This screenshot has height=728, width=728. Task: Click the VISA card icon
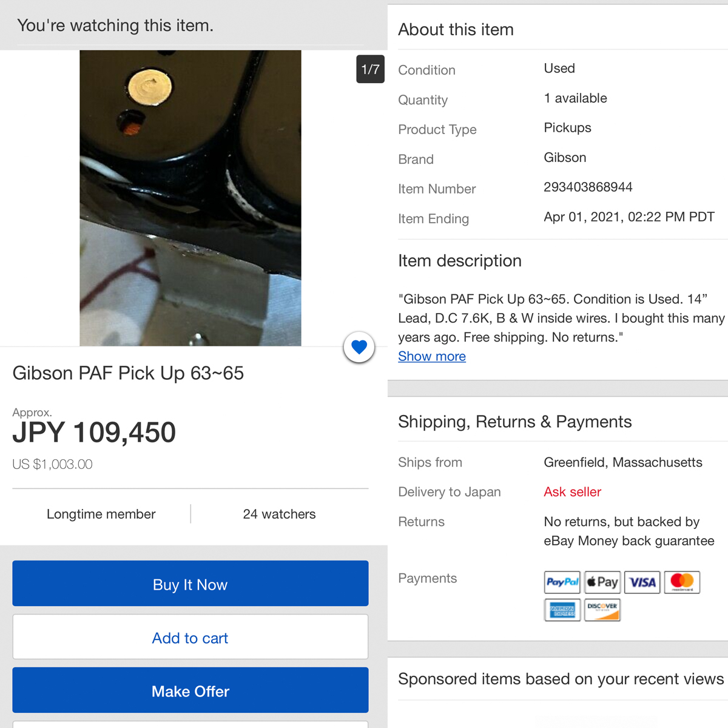pos(642,582)
